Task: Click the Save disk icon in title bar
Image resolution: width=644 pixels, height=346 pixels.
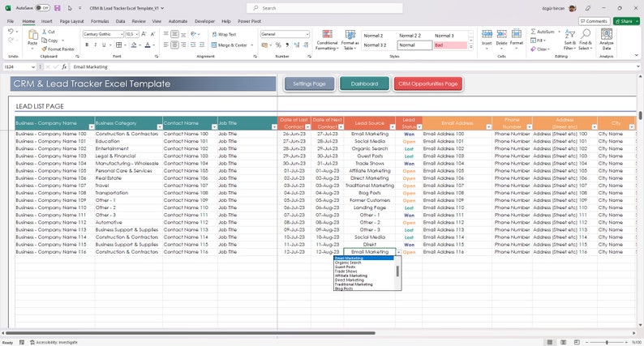Action: [58, 8]
